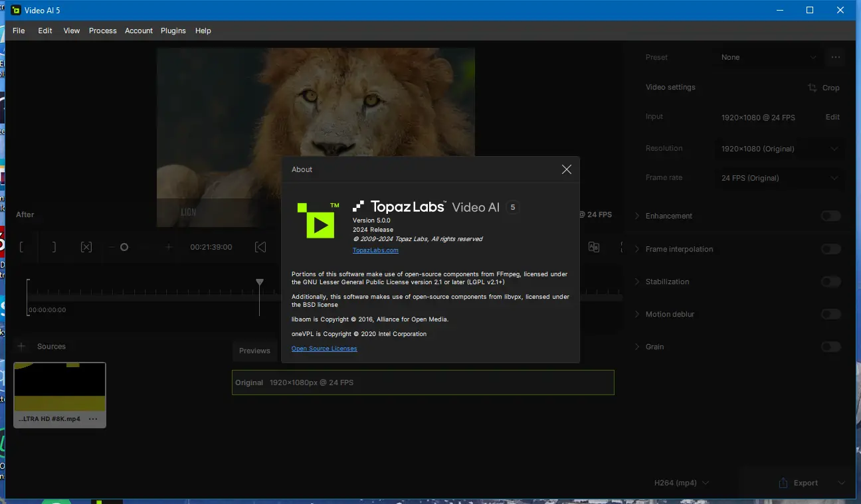Click the go-to-previous-frame playback icon
Image resolution: width=861 pixels, height=504 pixels.
point(260,247)
